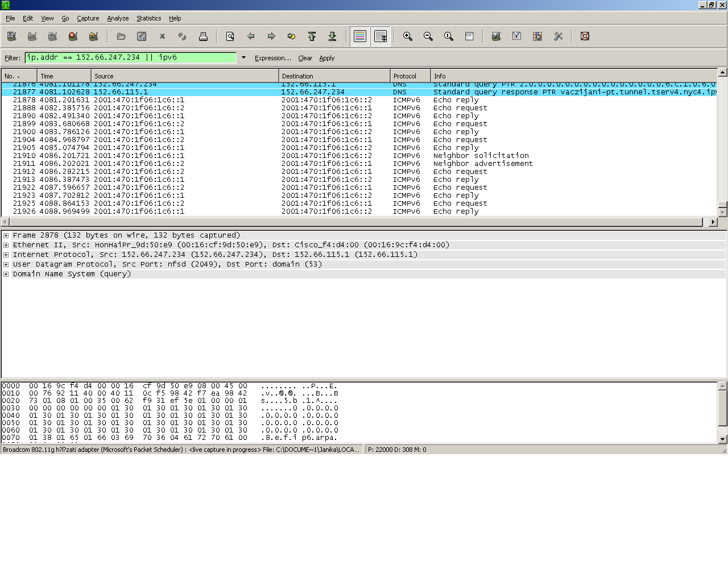Set zoom level back to 100%
The image size is (728, 582).
click(448, 36)
